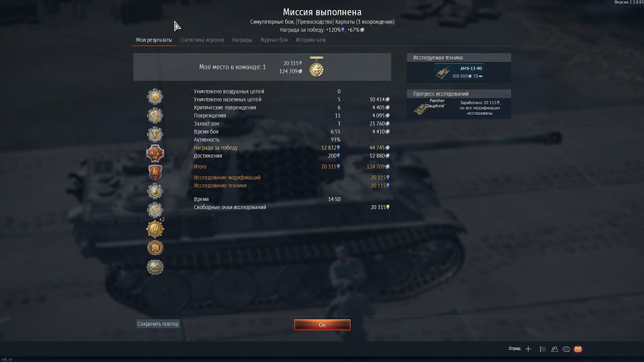This screenshot has height=362, width=644.
Task: Select the bottom tank award medal
Action: pyautogui.click(x=155, y=267)
